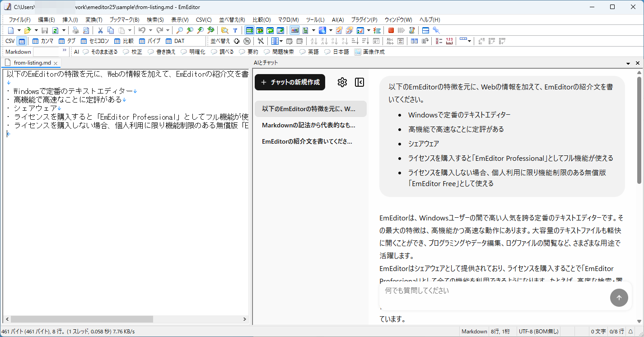The width and height of the screenshot is (644, 337).
Task: Click the plus icon beside 並べ替え
Action: point(237,41)
